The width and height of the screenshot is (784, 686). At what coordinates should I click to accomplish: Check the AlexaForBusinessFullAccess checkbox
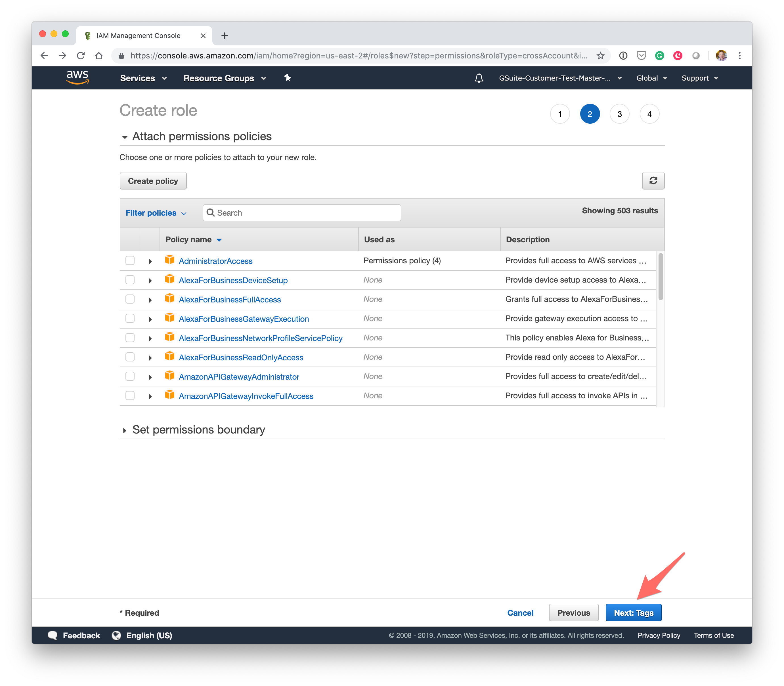click(130, 299)
